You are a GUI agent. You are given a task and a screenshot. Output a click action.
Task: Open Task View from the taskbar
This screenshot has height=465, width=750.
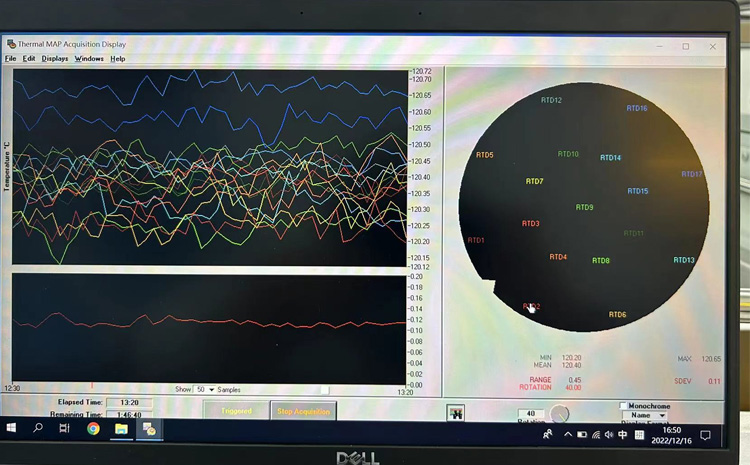click(64, 428)
